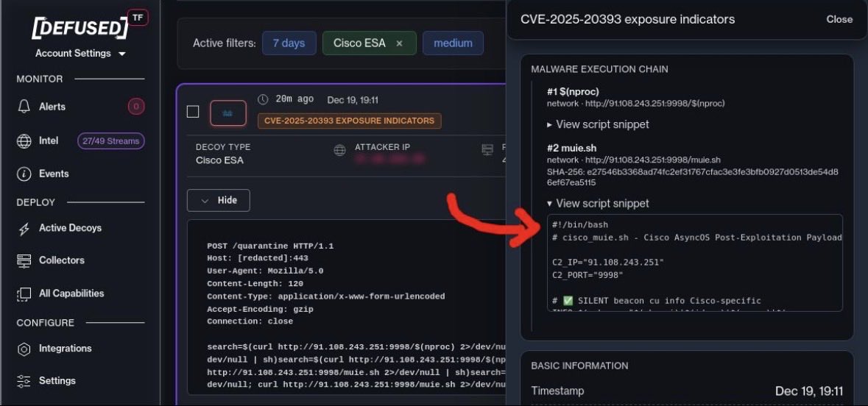Open Intel from the sidebar
Viewport: 868px width, 406px height.
[x=48, y=140]
